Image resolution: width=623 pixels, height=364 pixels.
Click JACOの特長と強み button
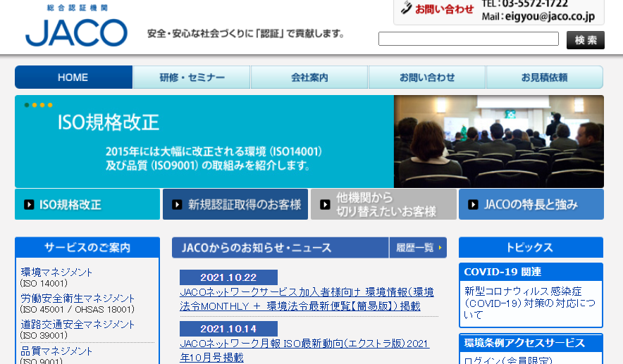click(x=531, y=204)
